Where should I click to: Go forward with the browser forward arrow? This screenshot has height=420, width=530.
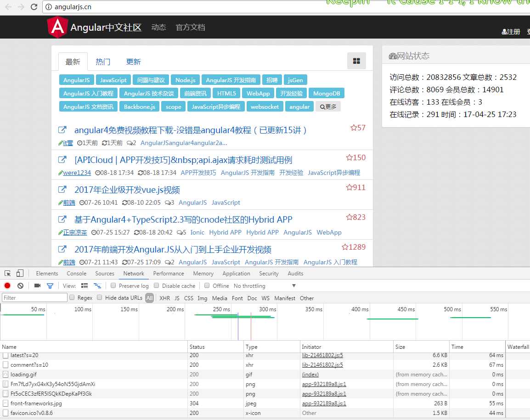click(x=21, y=7)
